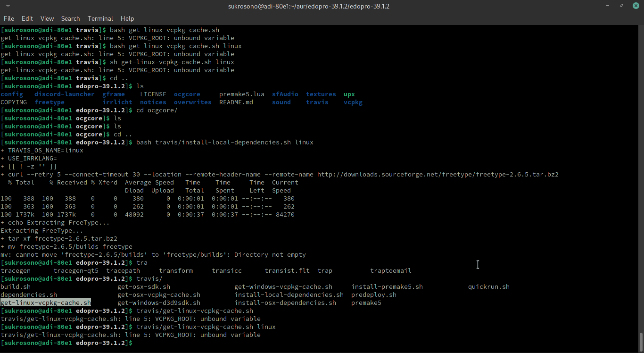This screenshot has width=644, height=353.
Task: Click the premake5.lua filename
Action: [241, 94]
